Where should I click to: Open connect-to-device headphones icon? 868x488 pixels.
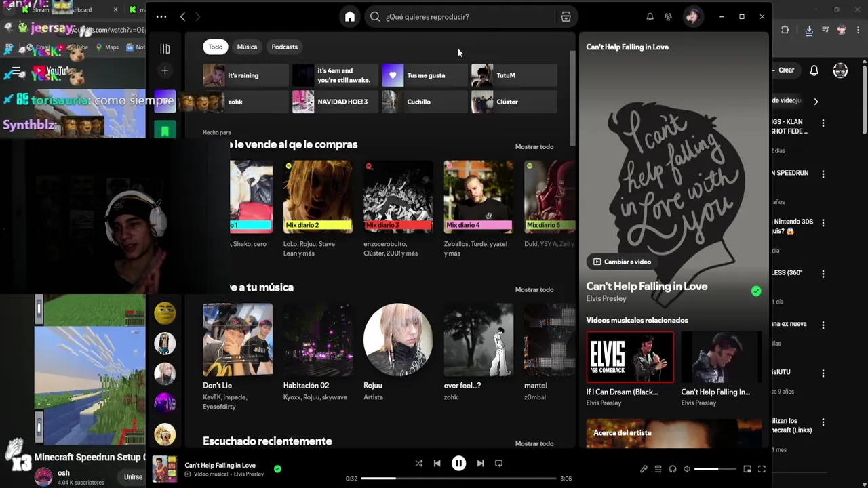[673, 469]
